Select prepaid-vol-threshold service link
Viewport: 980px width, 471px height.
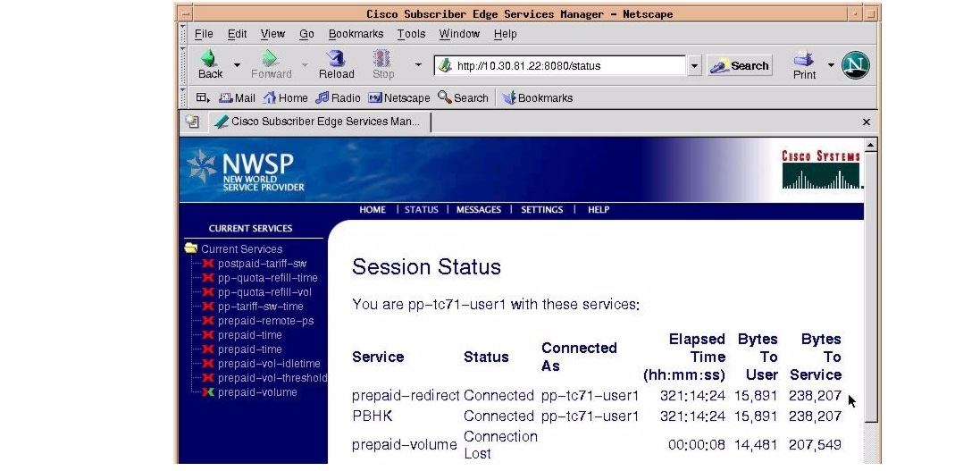pyautogui.click(x=272, y=378)
